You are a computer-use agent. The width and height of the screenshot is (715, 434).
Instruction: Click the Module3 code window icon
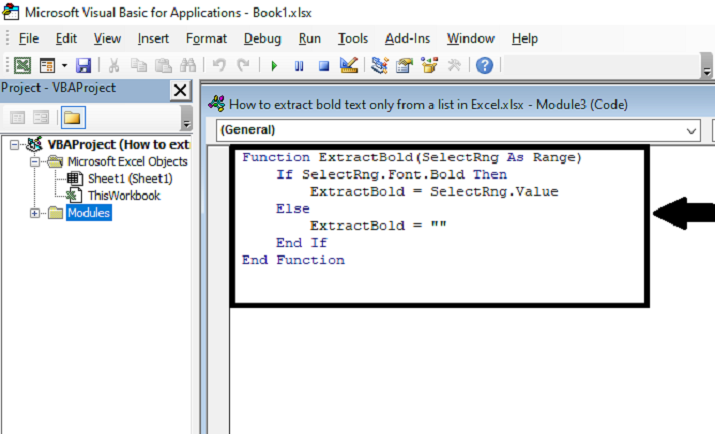217,104
